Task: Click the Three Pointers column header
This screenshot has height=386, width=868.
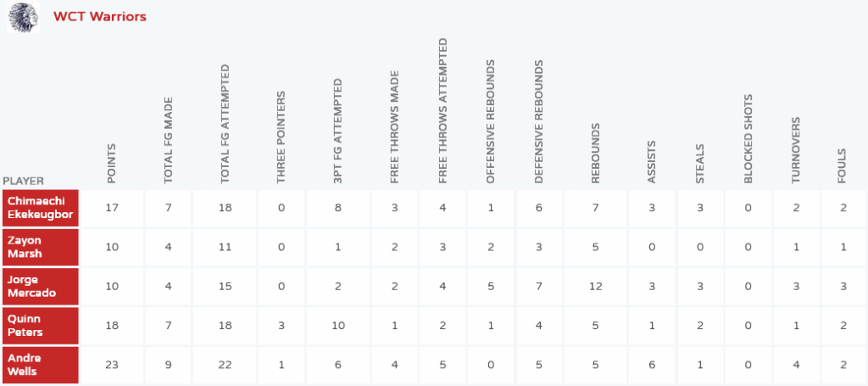Action: (x=281, y=138)
